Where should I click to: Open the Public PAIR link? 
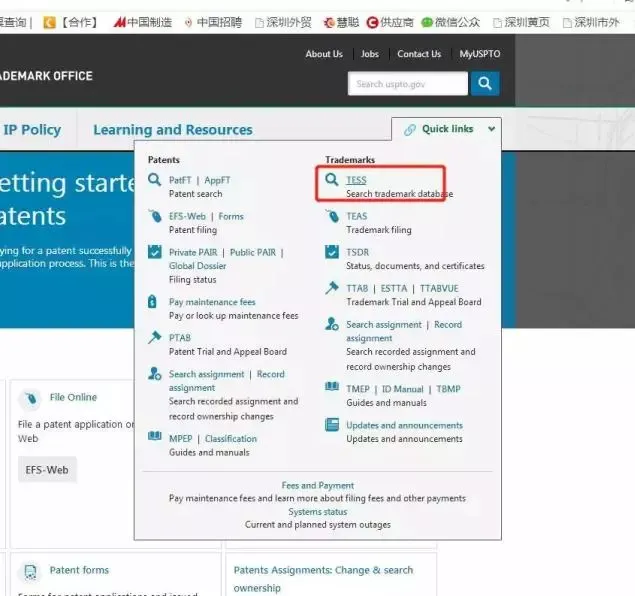point(253,252)
